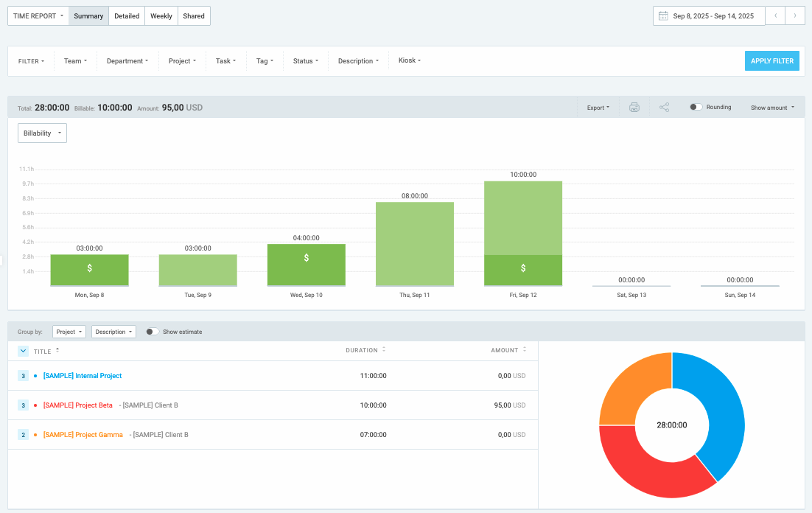Go to next week arrow

tap(794, 15)
